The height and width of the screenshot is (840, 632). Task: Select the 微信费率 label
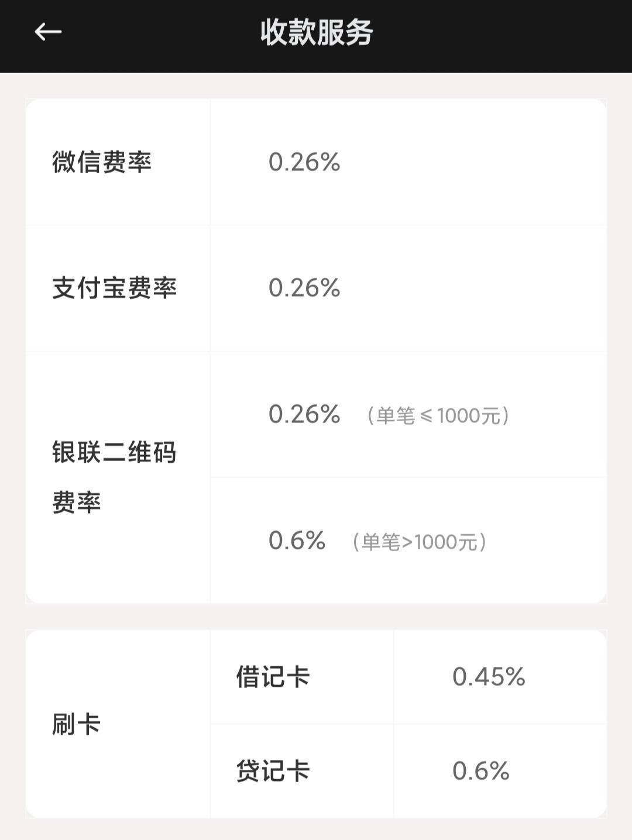point(102,162)
